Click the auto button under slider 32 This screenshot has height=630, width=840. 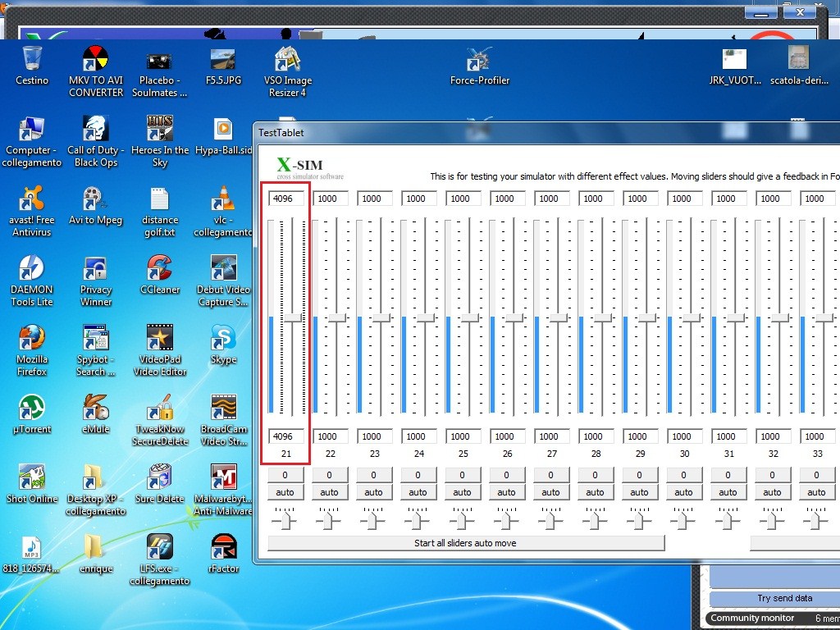pyautogui.click(x=772, y=492)
